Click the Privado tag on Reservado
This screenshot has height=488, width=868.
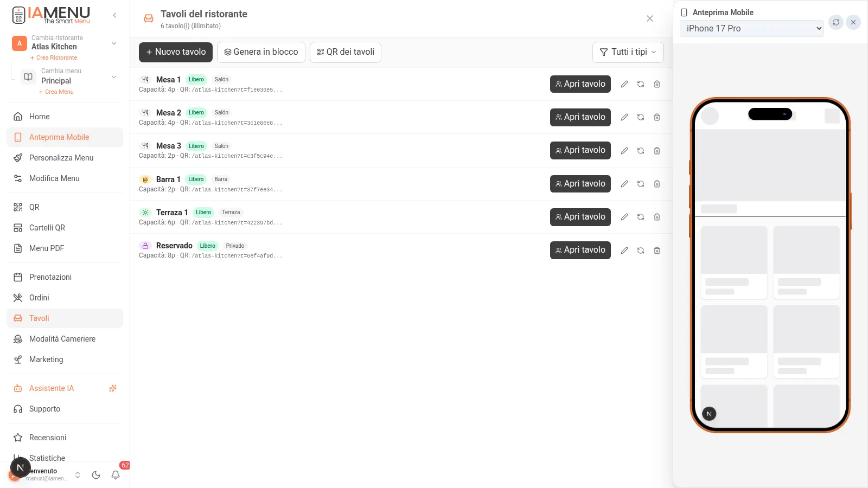coord(235,246)
